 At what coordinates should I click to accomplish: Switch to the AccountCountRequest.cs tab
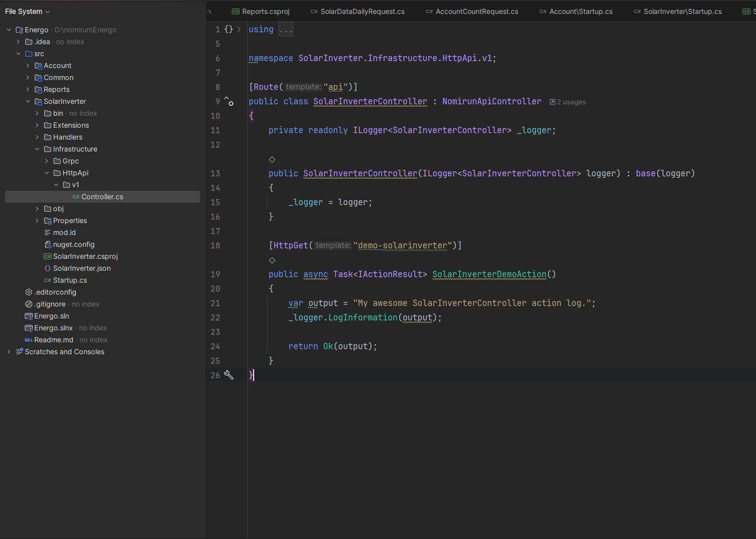point(477,11)
